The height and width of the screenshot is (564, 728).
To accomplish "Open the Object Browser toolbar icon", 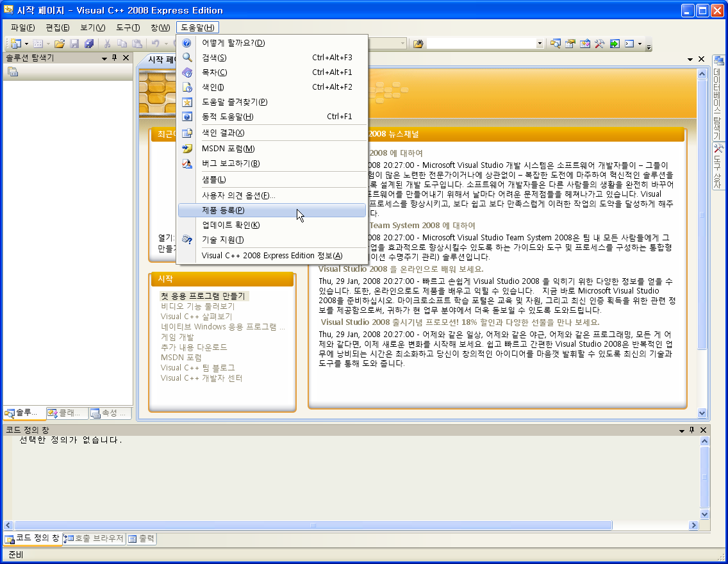I will click(x=585, y=44).
